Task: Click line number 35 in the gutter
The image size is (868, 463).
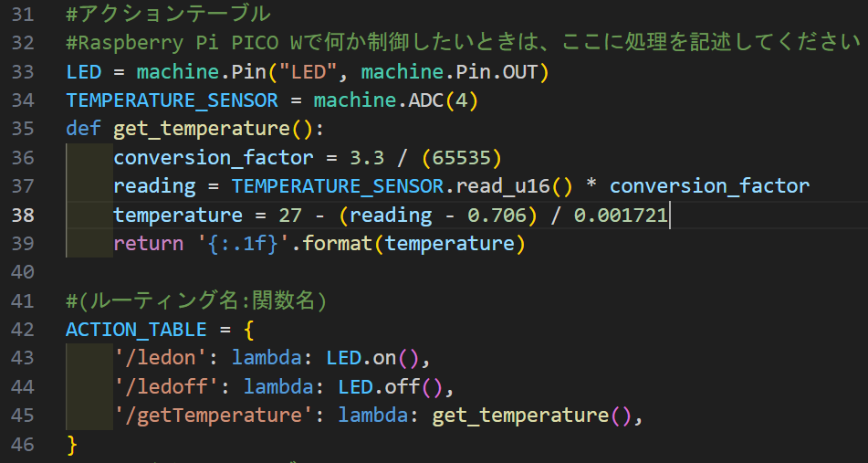Action: (x=23, y=129)
